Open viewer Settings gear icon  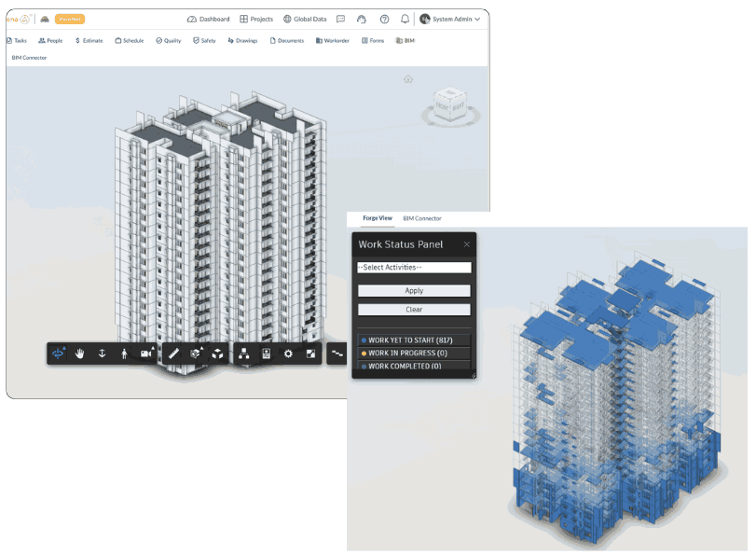click(288, 354)
